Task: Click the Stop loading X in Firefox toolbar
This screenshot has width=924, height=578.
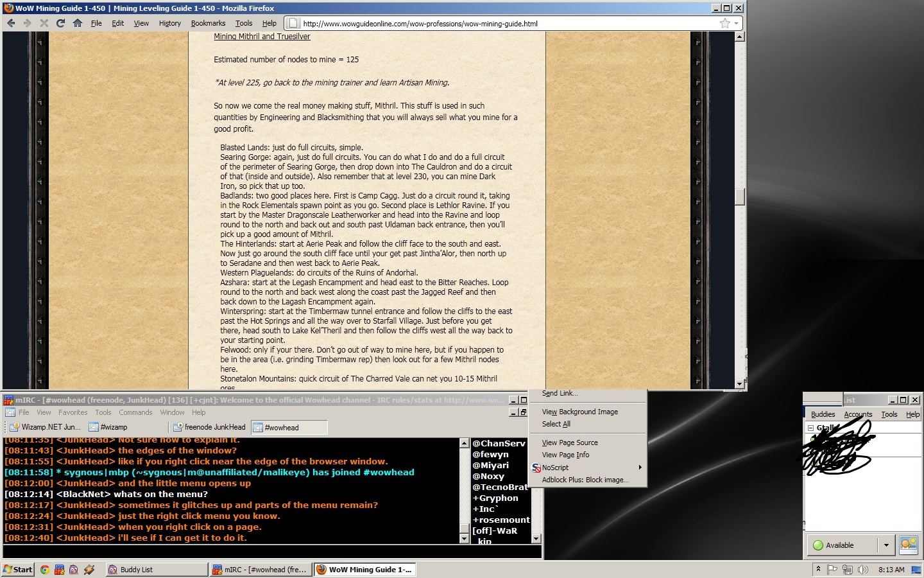Action: click(x=44, y=23)
